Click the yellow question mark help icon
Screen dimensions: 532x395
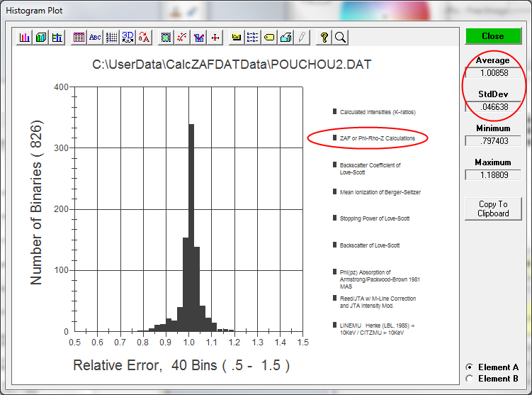[324, 37]
